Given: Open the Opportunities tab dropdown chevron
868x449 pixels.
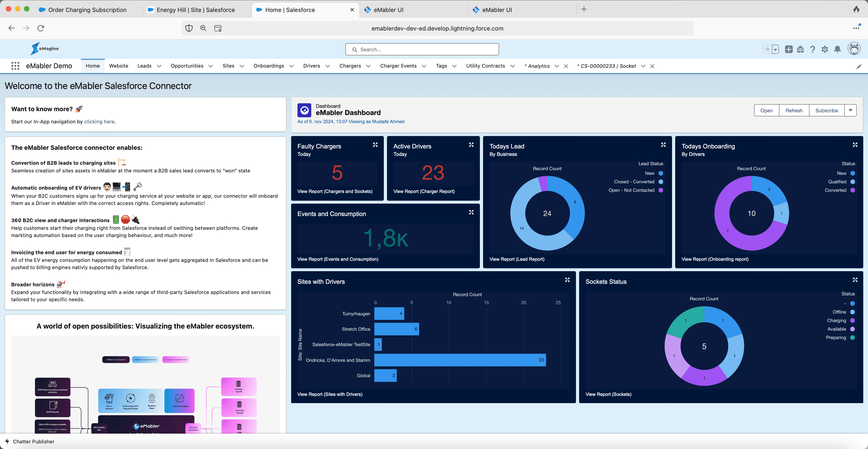Looking at the screenshot, I should coord(211,66).
